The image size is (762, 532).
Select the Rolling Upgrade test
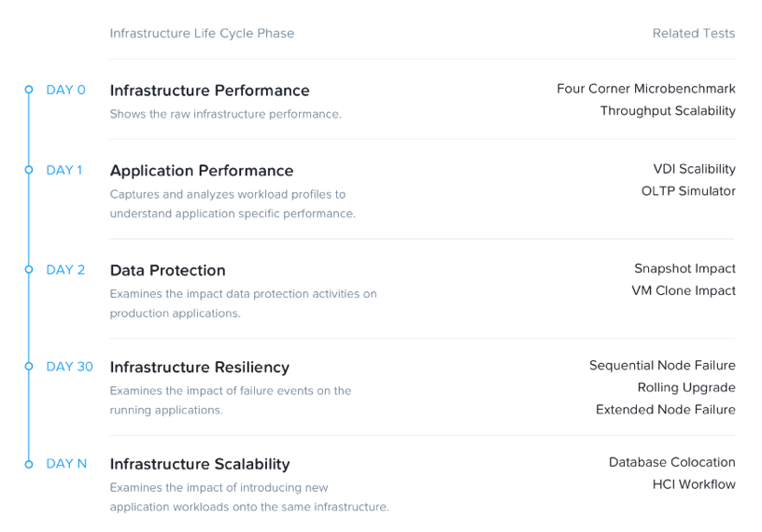686,387
